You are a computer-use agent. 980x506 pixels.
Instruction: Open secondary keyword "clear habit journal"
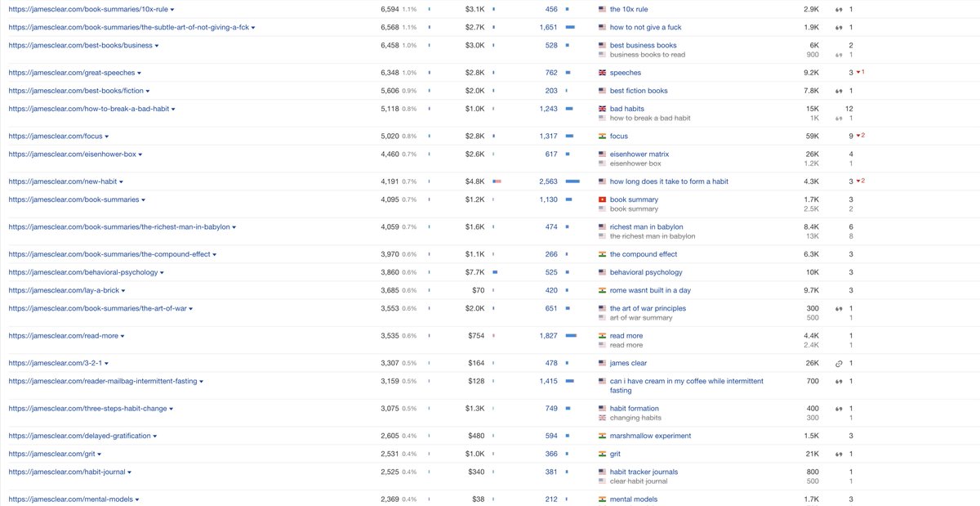pos(639,481)
